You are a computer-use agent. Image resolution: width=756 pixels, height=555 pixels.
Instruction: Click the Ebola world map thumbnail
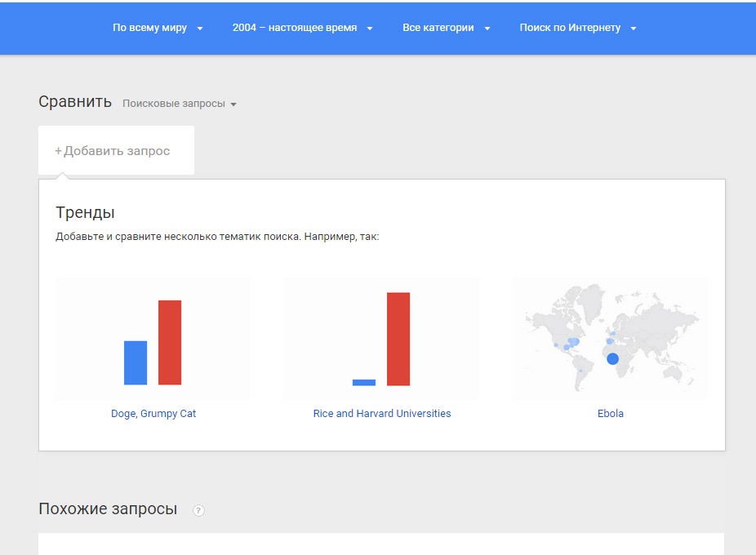609,339
